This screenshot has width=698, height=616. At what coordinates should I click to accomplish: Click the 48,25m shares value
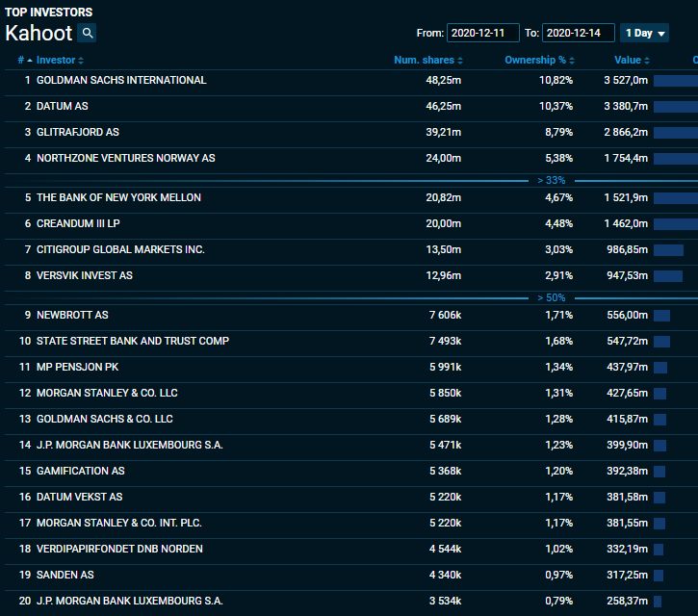click(444, 81)
